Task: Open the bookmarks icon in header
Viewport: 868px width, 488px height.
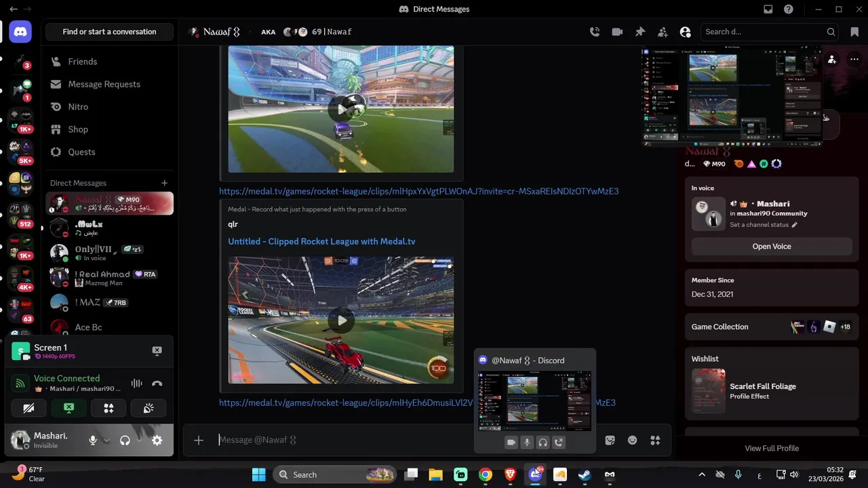Action: point(854,32)
